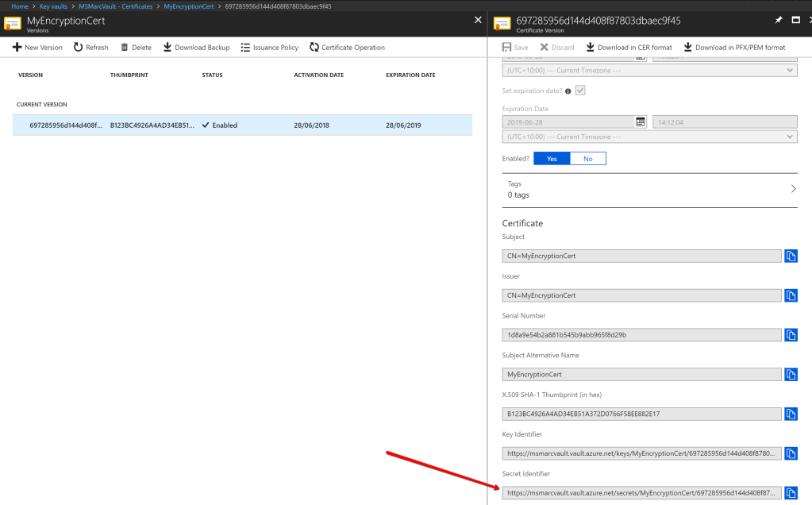
Task: Copy the Issuer value
Action: click(x=790, y=295)
